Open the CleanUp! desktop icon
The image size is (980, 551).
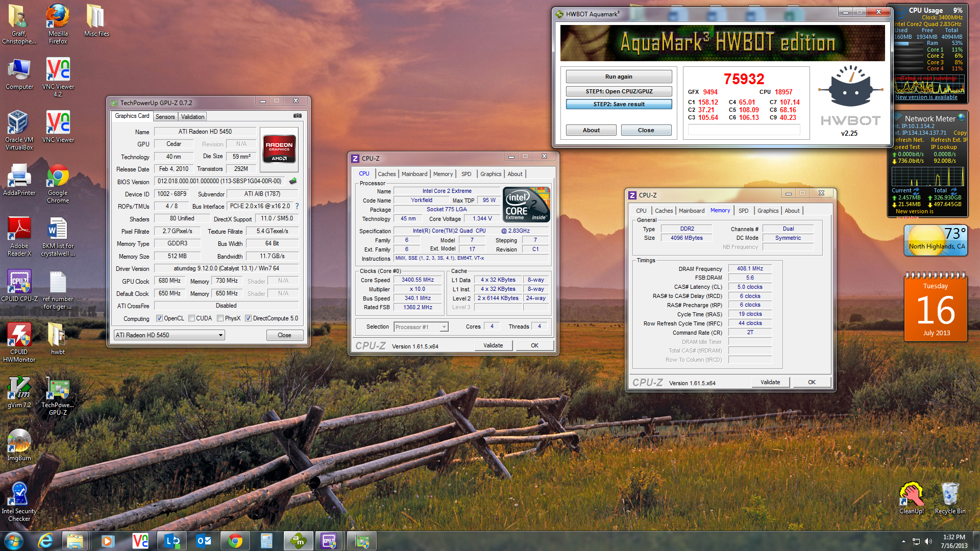(x=912, y=498)
